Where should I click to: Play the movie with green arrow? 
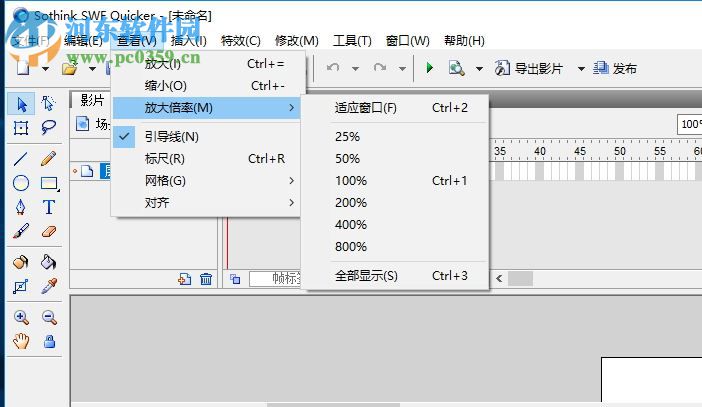click(x=429, y=68)
